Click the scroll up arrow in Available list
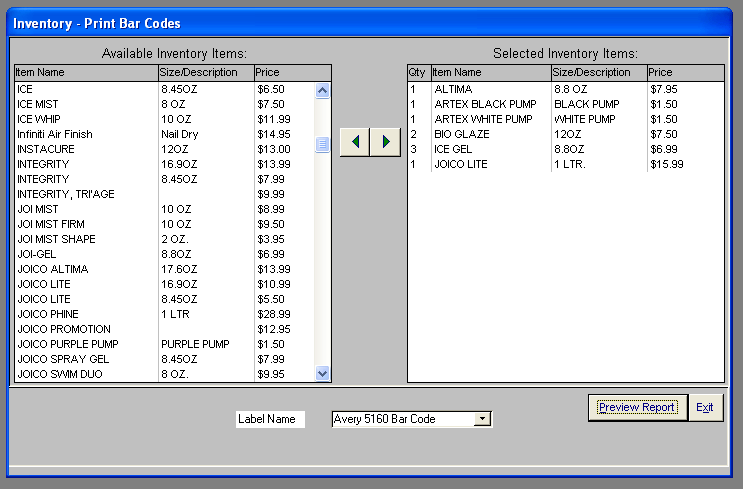The image size is (743, 489). pyautogui.click(x=322, y=91)
